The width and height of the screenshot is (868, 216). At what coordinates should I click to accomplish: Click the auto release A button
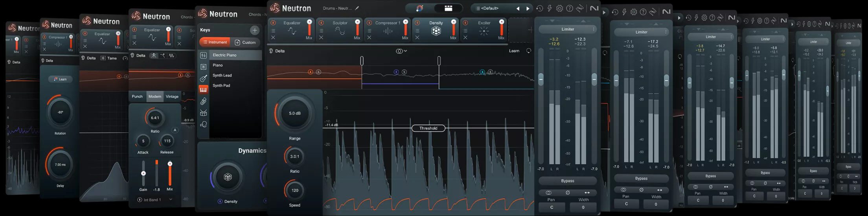coord(175,130)
